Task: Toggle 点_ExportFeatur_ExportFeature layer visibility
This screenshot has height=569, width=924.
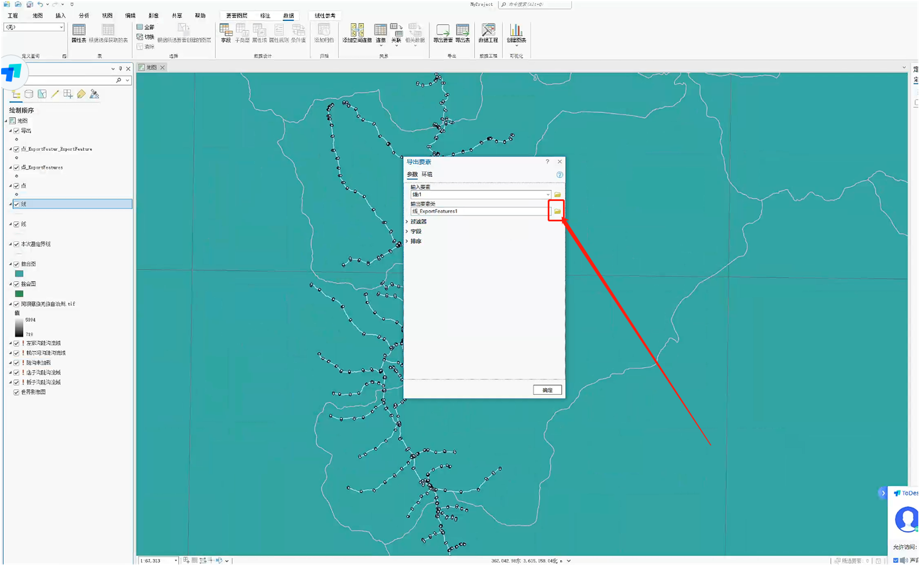Action: [x=16, y=149]
